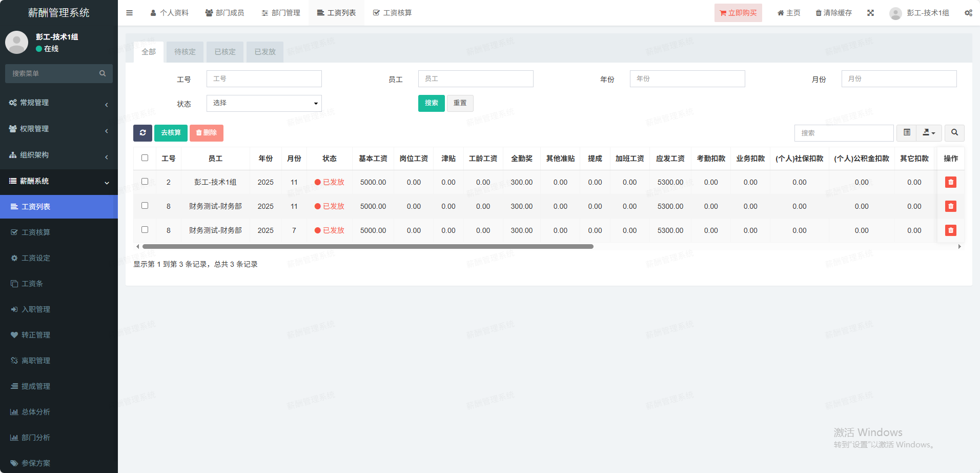This screenshot has width=980, height=473.
Task: Click the 年份 filter input field
Action: [687, 79]
